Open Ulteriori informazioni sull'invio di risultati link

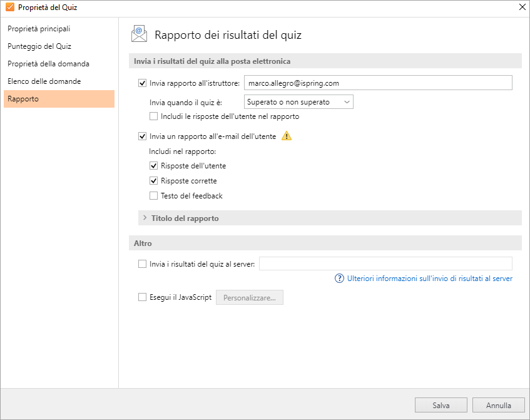tap(429, 279)
